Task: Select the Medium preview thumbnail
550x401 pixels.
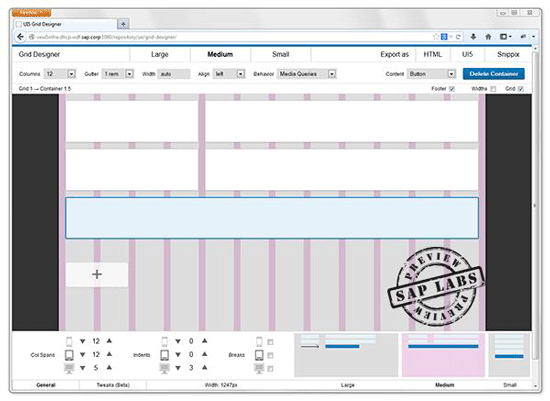Action: 443,355
